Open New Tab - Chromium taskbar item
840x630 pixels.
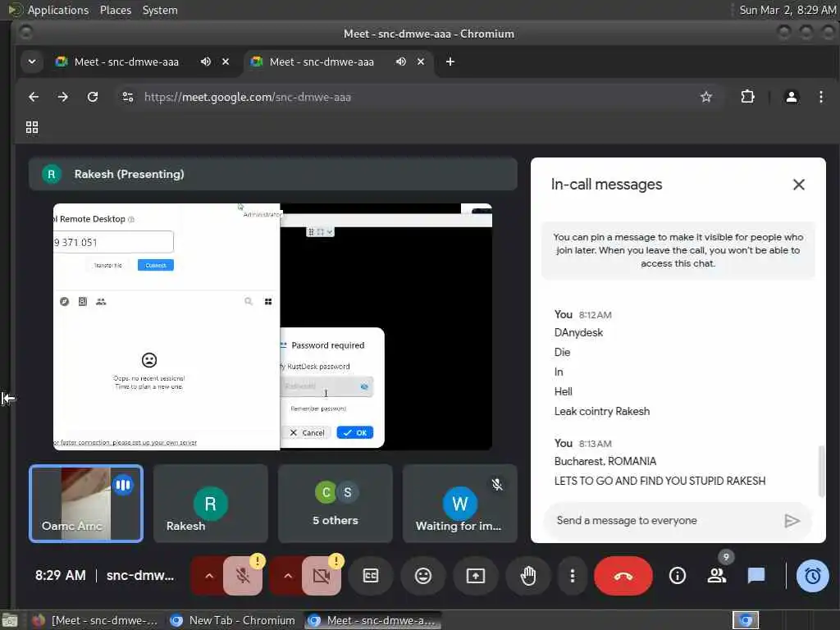pyautogui.click(x=232, y=620)
